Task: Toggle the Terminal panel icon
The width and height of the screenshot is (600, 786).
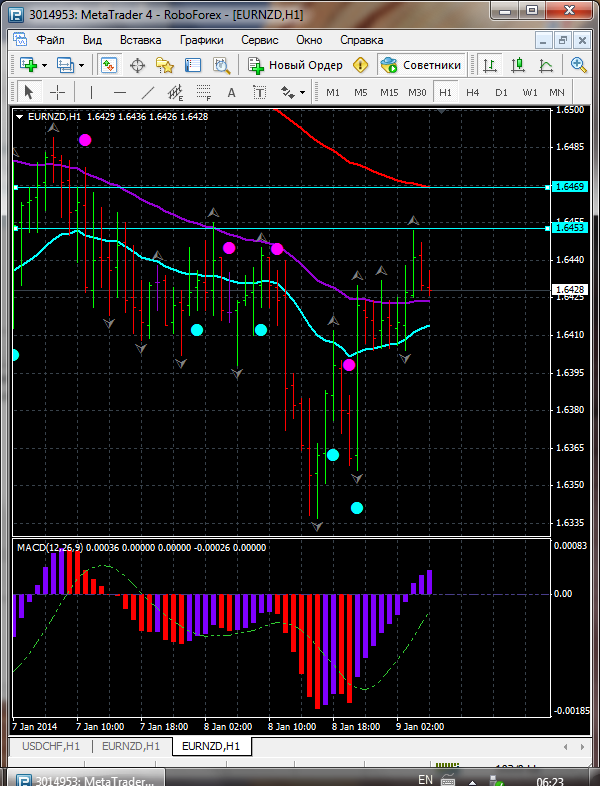Action: point(193,65)
